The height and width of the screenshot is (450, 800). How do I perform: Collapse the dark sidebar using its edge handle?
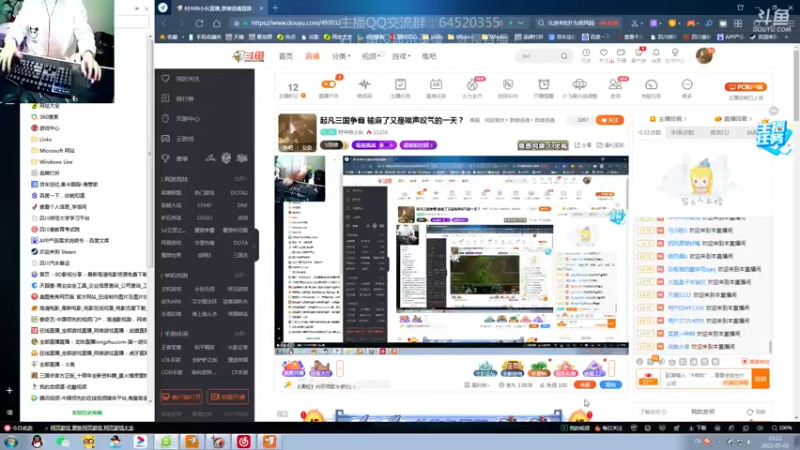256,245
